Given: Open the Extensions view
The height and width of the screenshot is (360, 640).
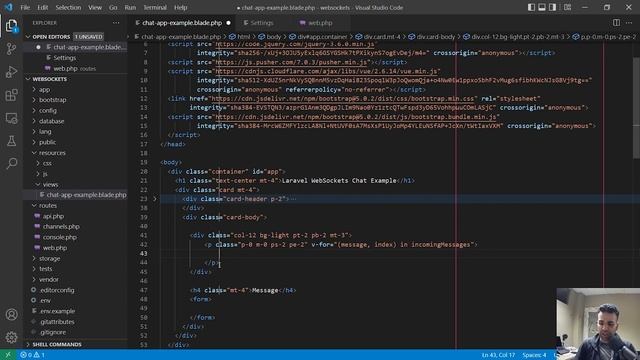Looking at the screenshot, I should [x=11, y=95].
